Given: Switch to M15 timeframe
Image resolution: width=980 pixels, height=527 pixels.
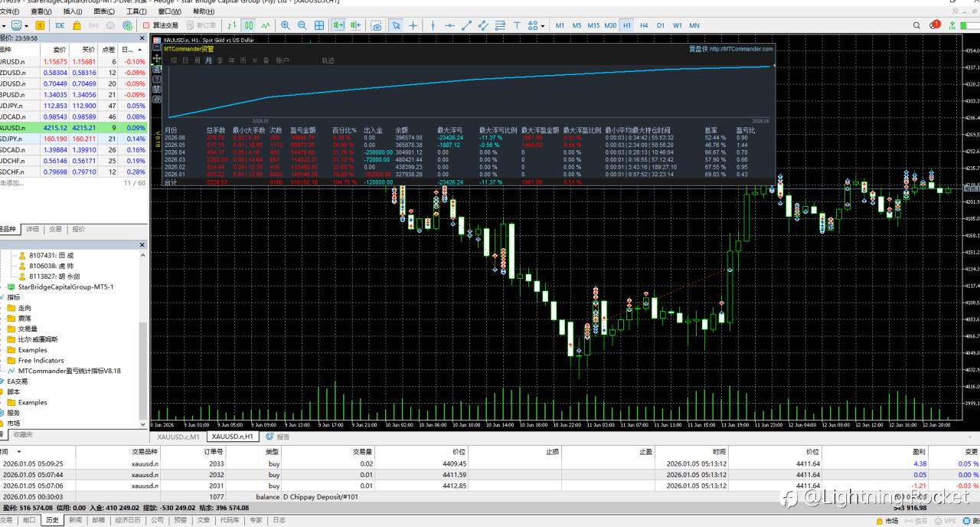Looking at the screenshot, I should tap(593, 25).
